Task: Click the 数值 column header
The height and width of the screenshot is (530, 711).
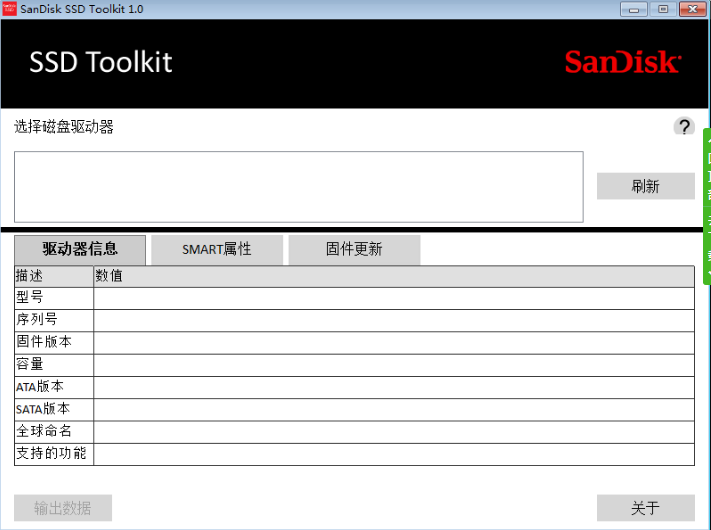Action: (394, 276)
